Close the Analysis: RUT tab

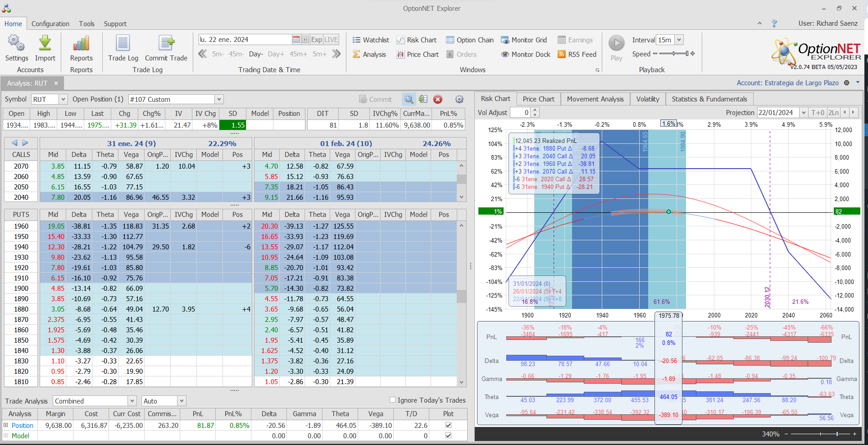click(56, 83)
